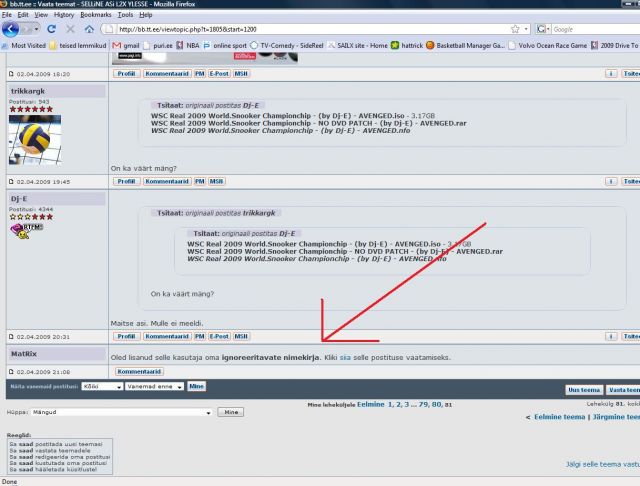Image resolution: width=640 pixels, height=486 pixels.
Task: Click the bookmark star in address bar
Action: pos(514,30)
